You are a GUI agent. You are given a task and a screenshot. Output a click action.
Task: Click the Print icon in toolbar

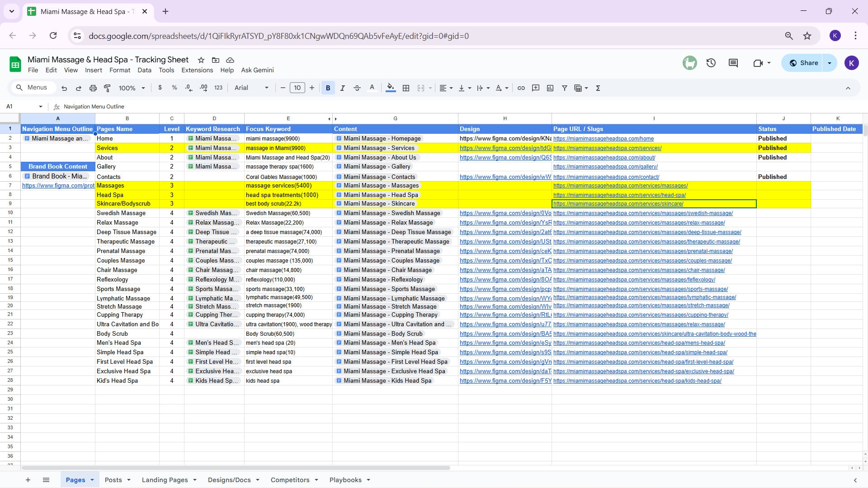pos(93,88)
